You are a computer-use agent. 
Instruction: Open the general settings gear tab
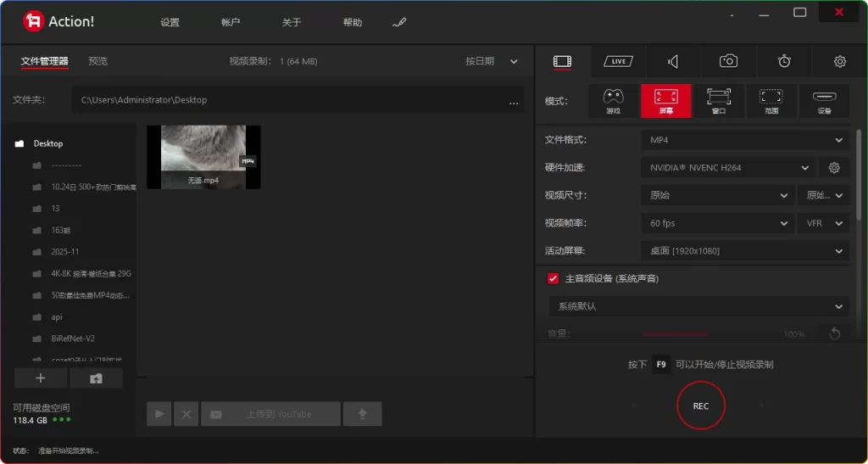[840, 61]
